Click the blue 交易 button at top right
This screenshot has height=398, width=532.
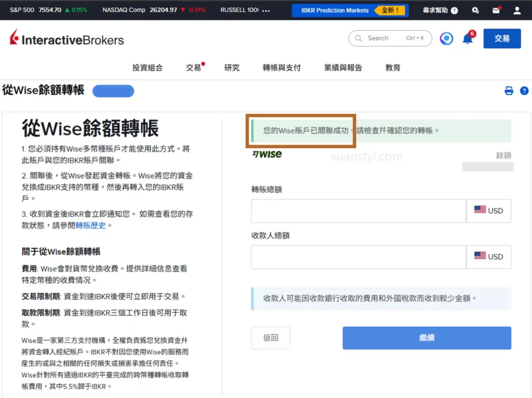coord(502,38)
